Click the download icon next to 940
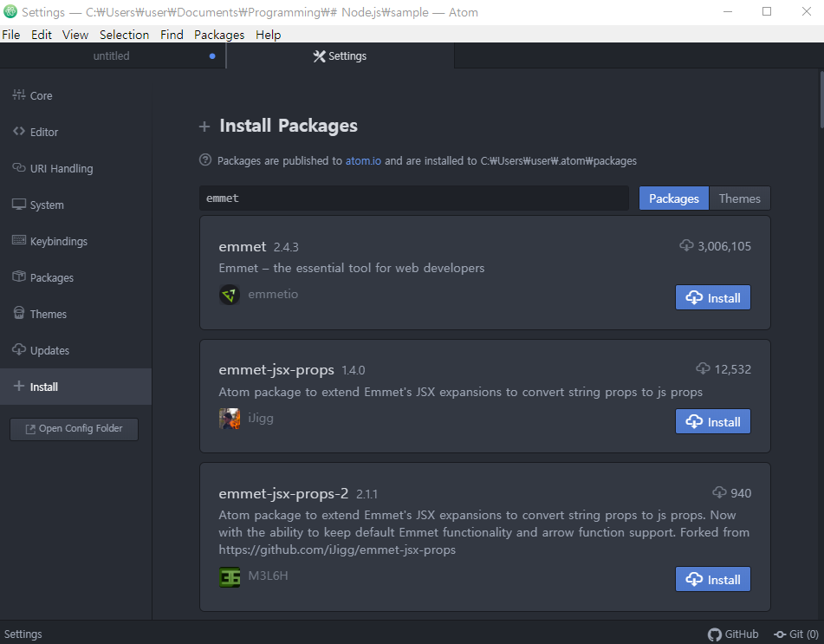The image size is (824, 644). point(719,492)
